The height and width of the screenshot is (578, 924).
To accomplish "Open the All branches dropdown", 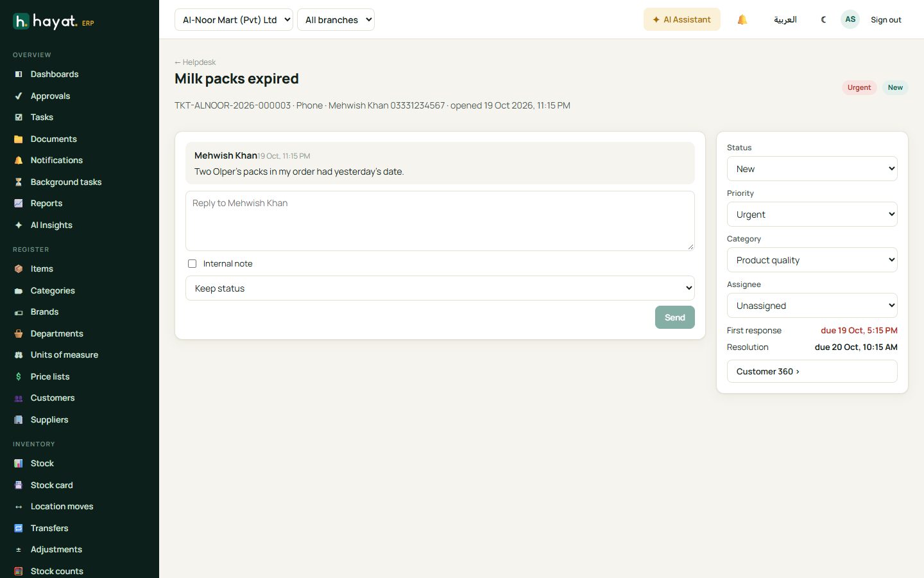I will point(336,20).
